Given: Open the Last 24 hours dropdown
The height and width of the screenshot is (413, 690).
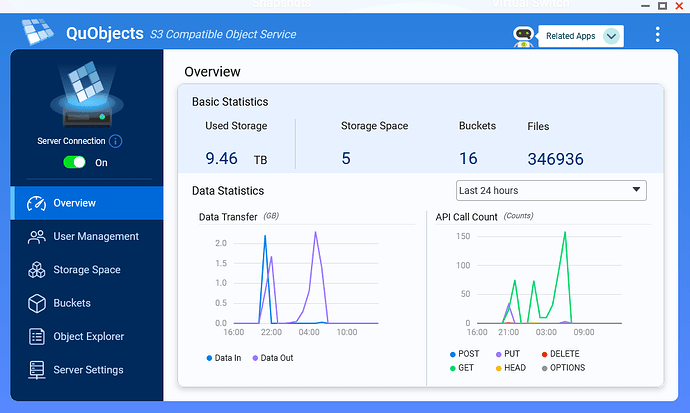Looking at the screenshot, I should pos(551,190).
